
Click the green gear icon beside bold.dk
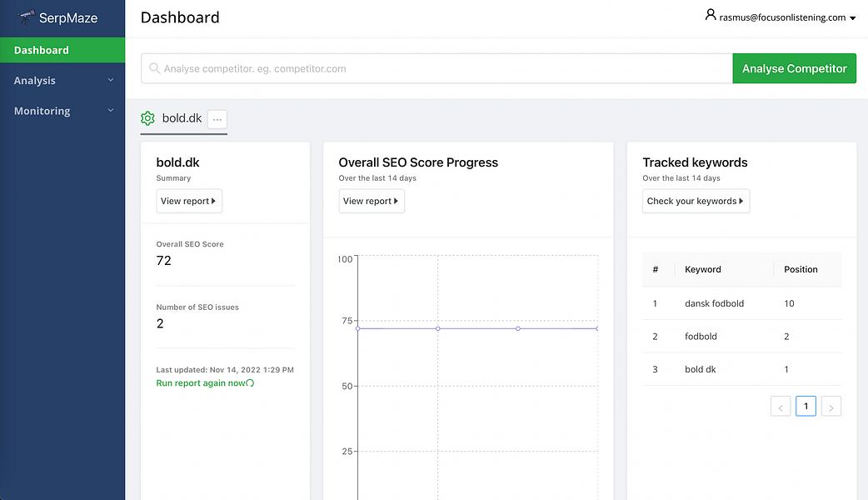(147, 118)
